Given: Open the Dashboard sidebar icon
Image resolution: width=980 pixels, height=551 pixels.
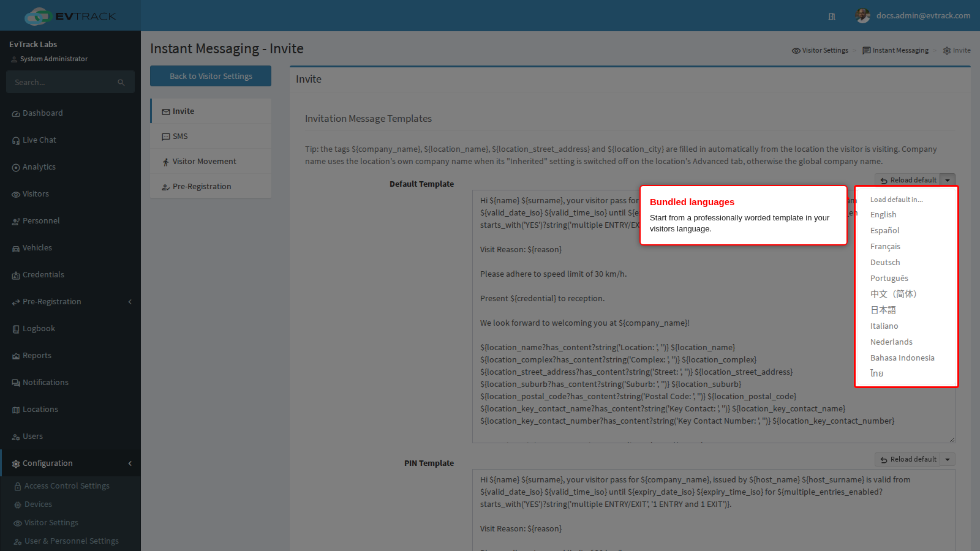Looking at the screenshot, I should [16, 113].
